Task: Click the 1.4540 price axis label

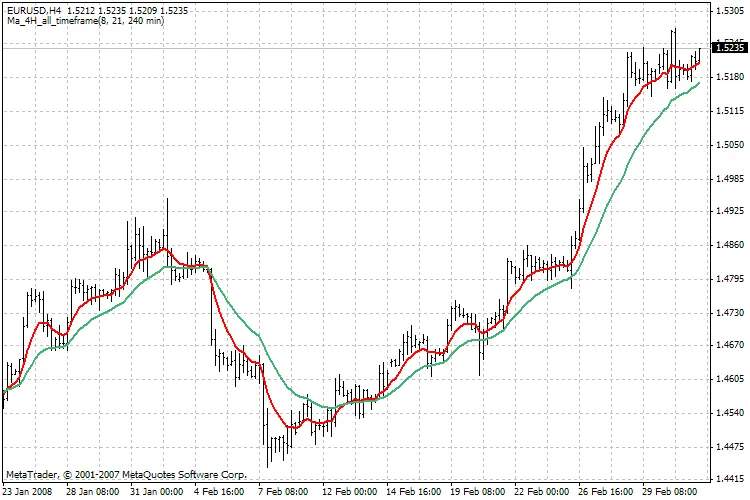Action: 730,412
